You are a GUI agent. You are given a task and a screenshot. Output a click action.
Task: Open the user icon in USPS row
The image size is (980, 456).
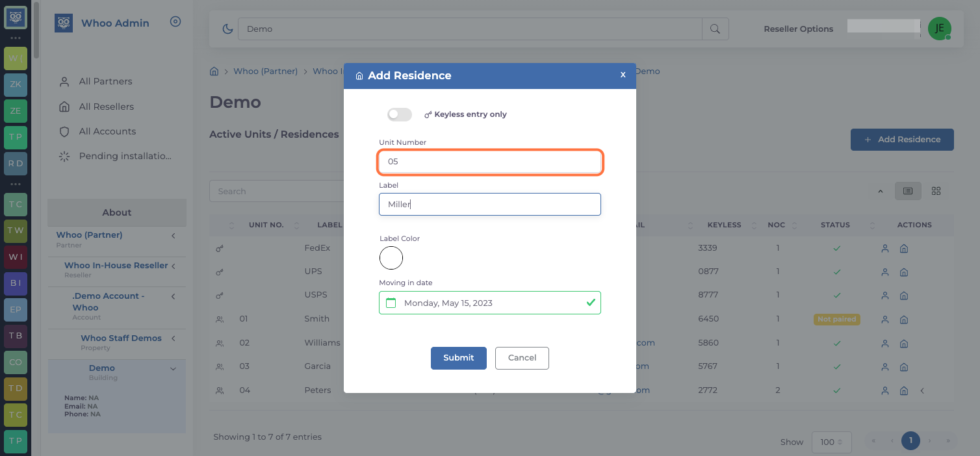884,296
